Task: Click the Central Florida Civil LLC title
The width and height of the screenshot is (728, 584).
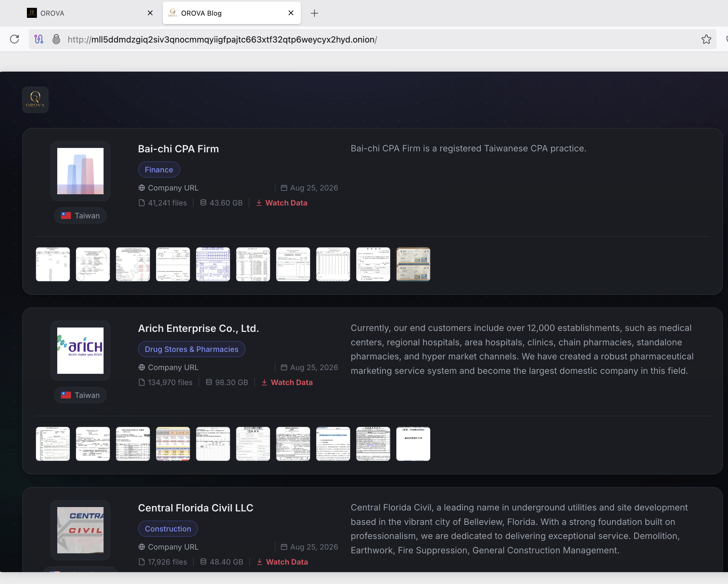Action: click(x=196, y=508)
